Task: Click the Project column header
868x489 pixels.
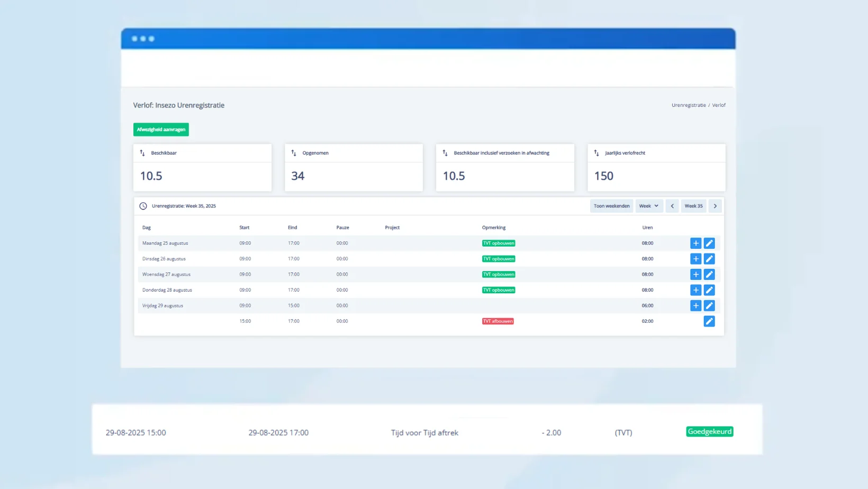Action: pos(392,228)
